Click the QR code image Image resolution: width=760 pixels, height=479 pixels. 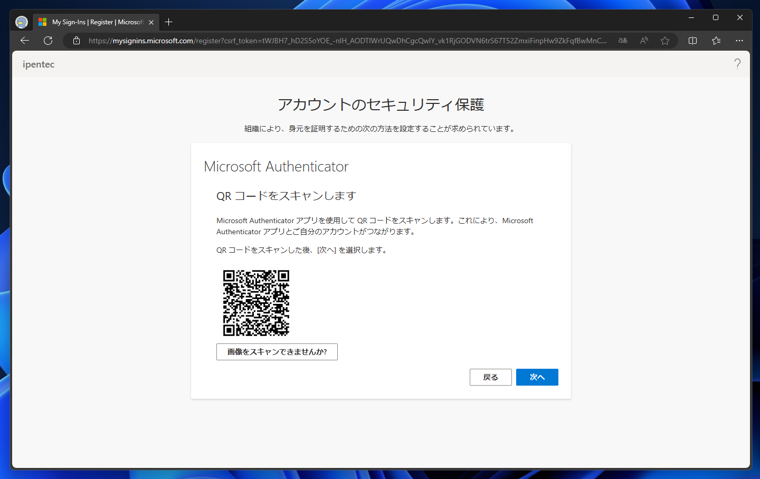tap(256, 303)
